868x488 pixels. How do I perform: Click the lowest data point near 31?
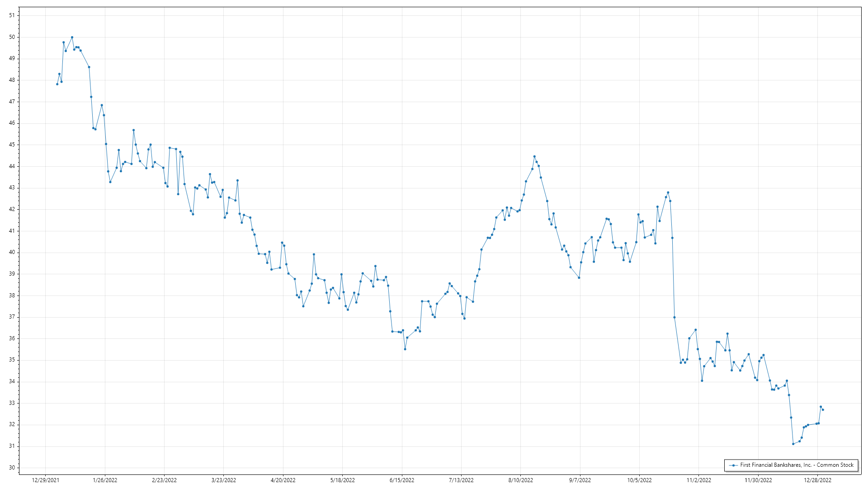793,444
